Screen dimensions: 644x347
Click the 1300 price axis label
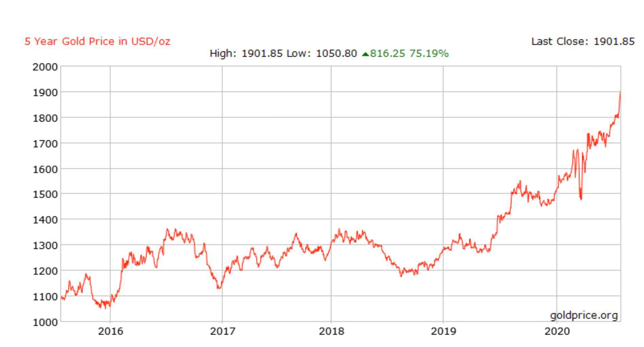tap(45, 245)
